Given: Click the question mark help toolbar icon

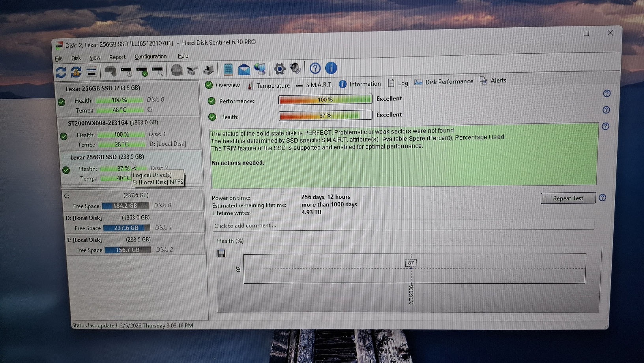Looking at the screenshot, I should (315, 68).
